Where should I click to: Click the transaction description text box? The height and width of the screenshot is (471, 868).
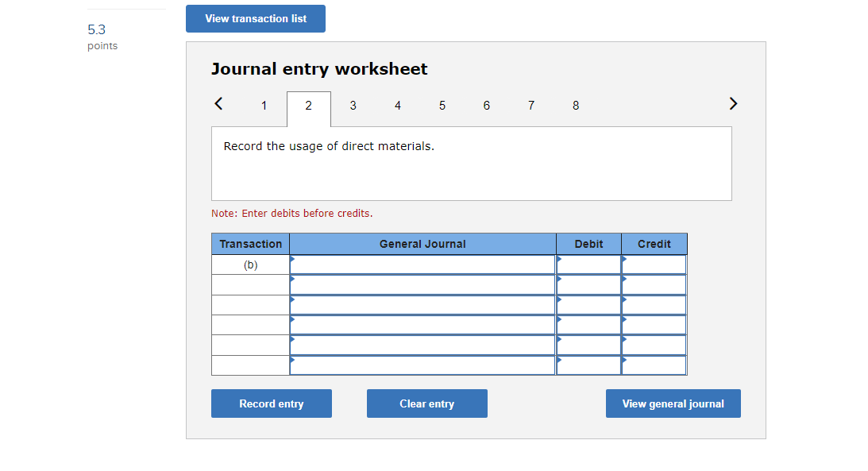[x=470, y=163]
